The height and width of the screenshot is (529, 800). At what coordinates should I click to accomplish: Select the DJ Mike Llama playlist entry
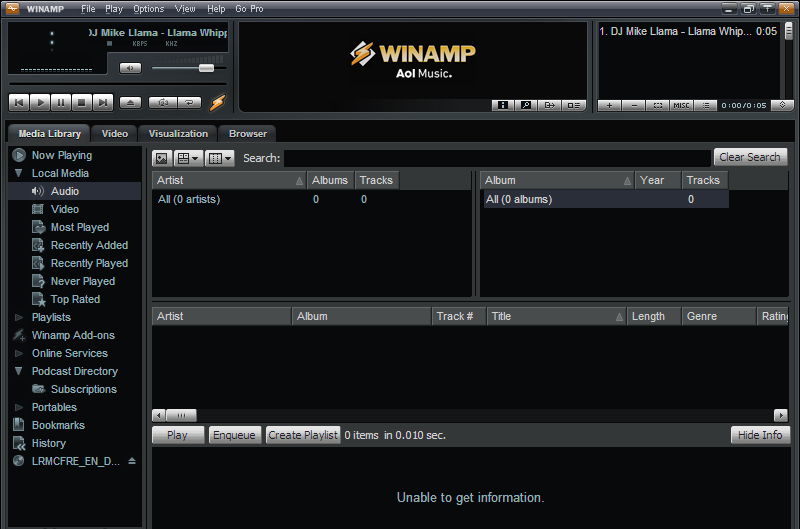pyautogui.click(x=688, y=32)
